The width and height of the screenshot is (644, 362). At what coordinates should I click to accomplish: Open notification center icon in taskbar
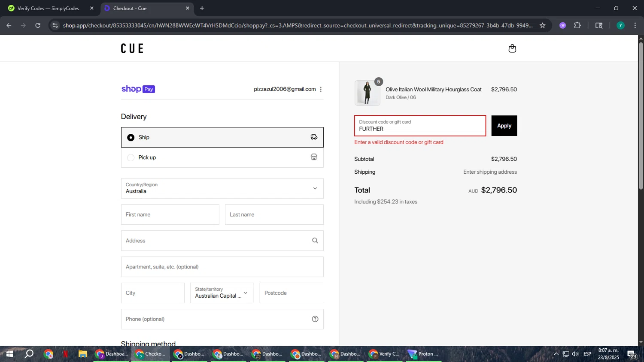click(x=632, y=354)
